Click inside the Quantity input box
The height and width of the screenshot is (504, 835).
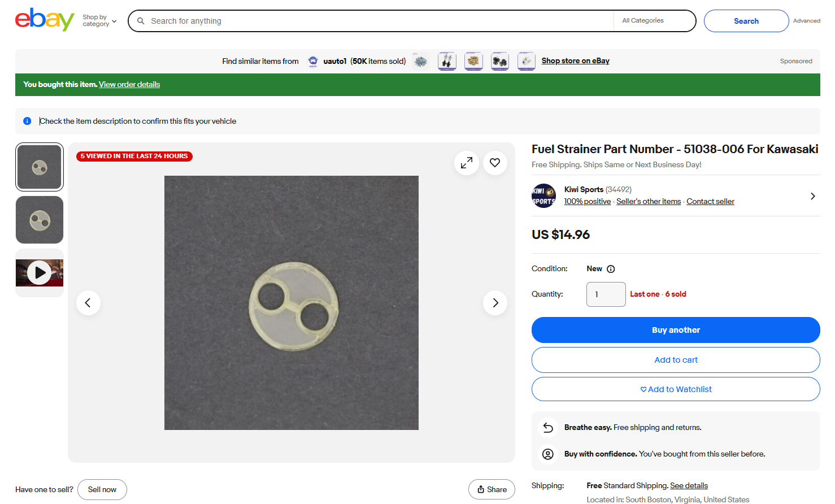click(606, 294)
